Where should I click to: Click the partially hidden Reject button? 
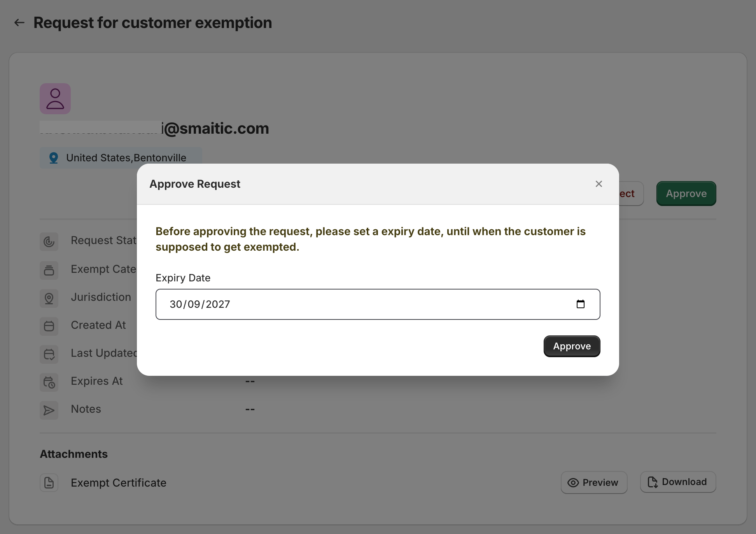631,194
